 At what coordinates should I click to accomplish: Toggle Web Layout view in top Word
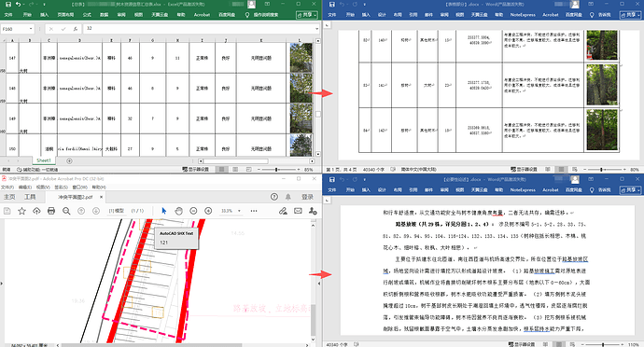[x=574, y=169]
